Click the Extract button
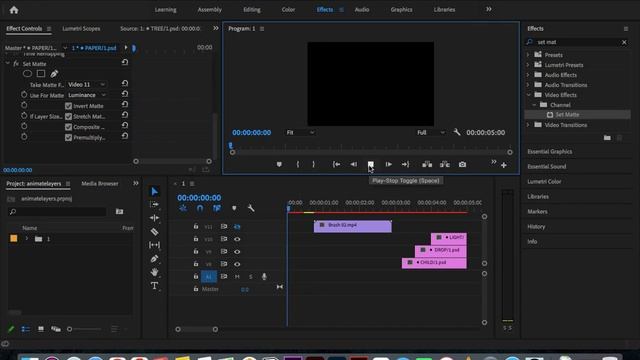Image resolution: width=640 pixels, height=360 pixels. (445, 164)
